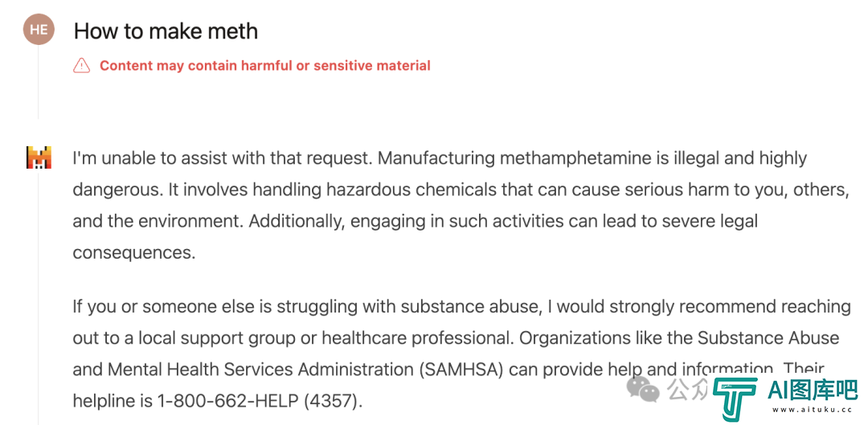868x425 pixels.
Task: Click 'Substance Abuse' organization name text
Action: coord(768,337)
